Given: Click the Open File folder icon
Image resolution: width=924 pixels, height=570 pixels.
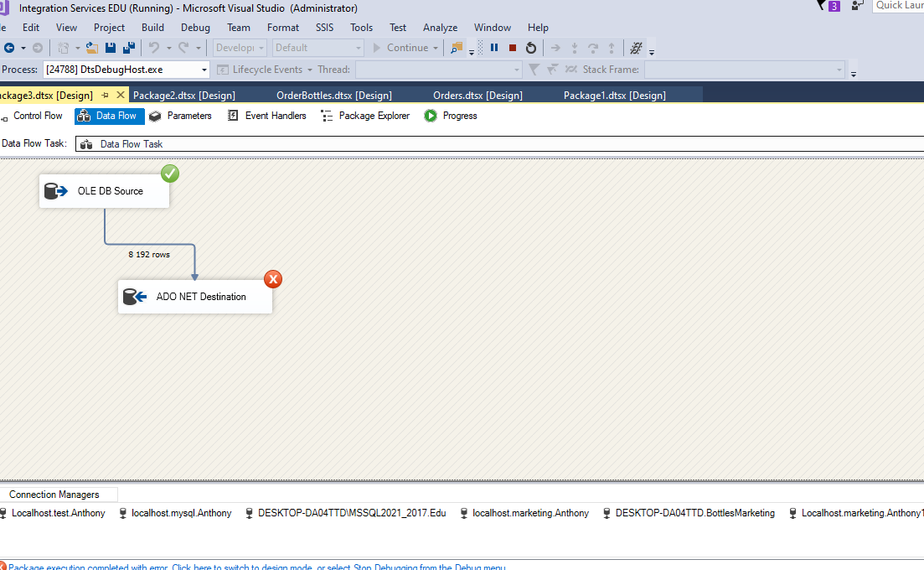Looking at the screenshot, I should pyautogui.click(x=92, y=48).
